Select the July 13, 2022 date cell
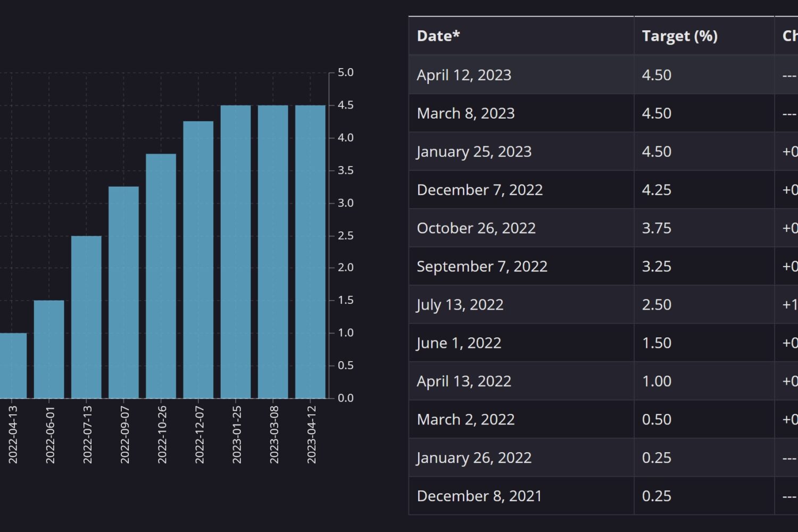Image resolution: width=798 pixels, height=532 pixels. click(460, 305)
